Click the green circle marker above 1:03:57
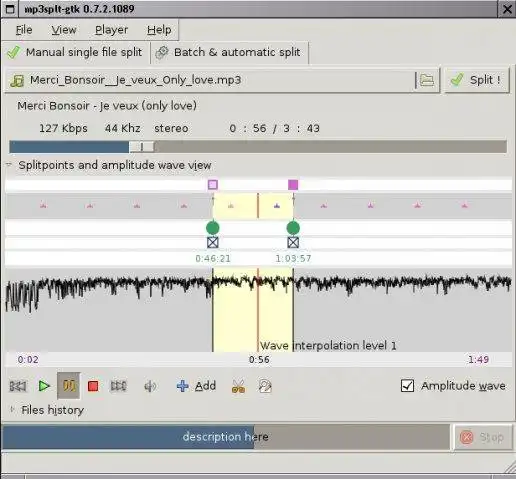 [293, 228]
